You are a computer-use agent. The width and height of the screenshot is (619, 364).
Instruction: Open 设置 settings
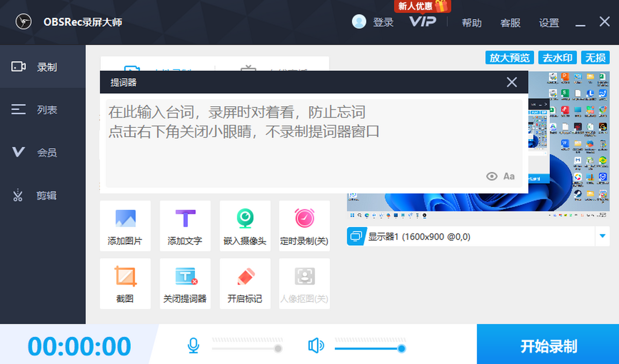(549, 23)
